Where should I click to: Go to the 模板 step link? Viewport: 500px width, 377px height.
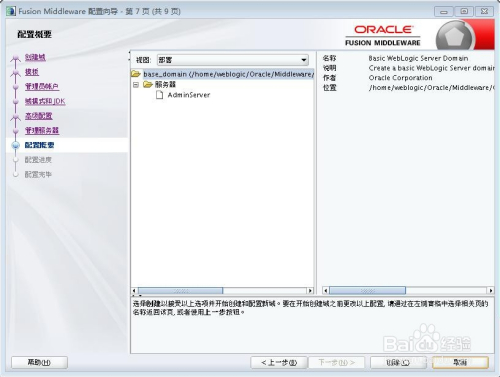[32, 72]
